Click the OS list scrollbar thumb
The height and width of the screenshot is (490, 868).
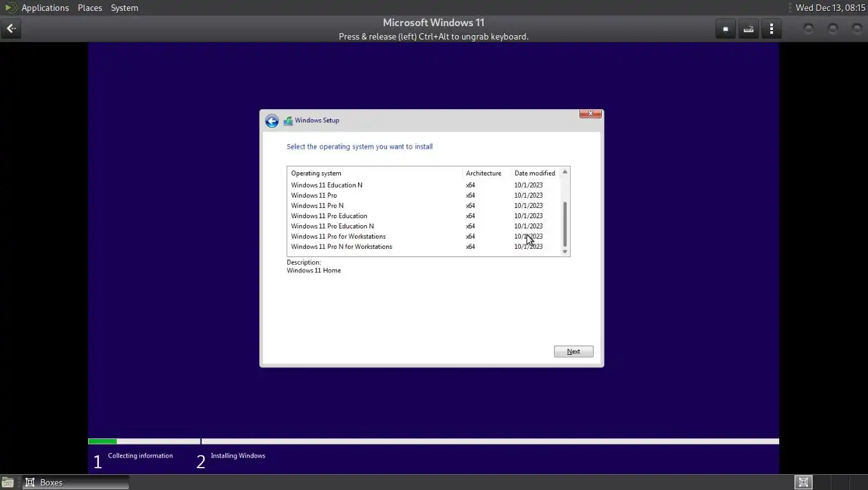click(x=565, y=224)
